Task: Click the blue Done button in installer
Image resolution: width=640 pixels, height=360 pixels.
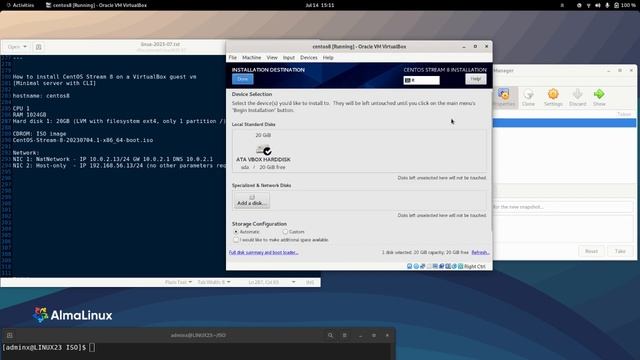Action: click(242, 79)
